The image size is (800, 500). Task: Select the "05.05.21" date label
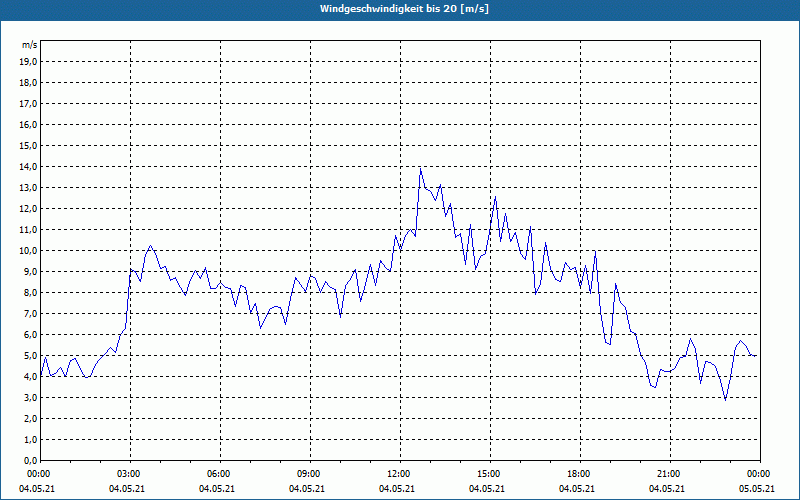coord(757,489)
